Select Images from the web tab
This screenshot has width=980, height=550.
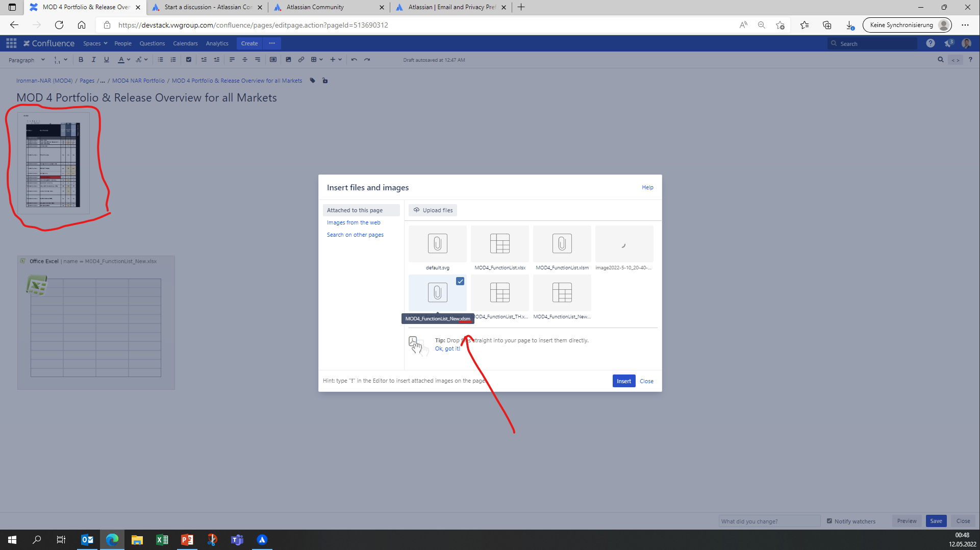(x=354, y=222)
